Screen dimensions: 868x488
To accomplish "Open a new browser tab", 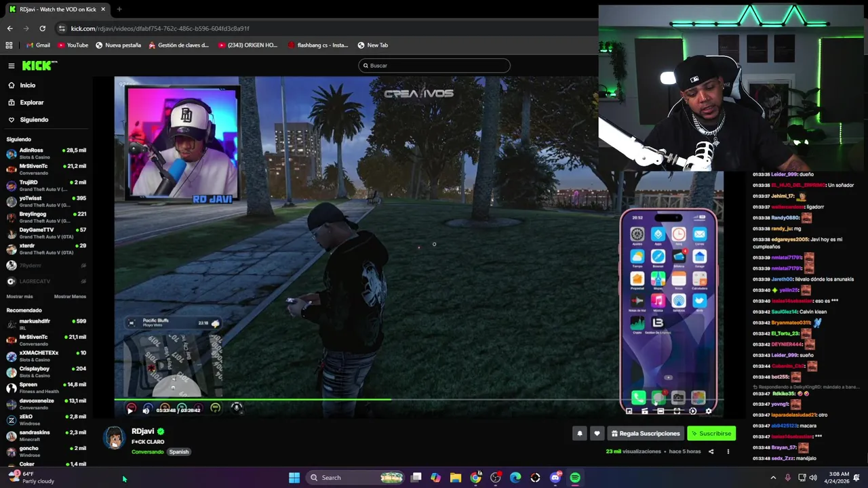I will pos(119,9).
